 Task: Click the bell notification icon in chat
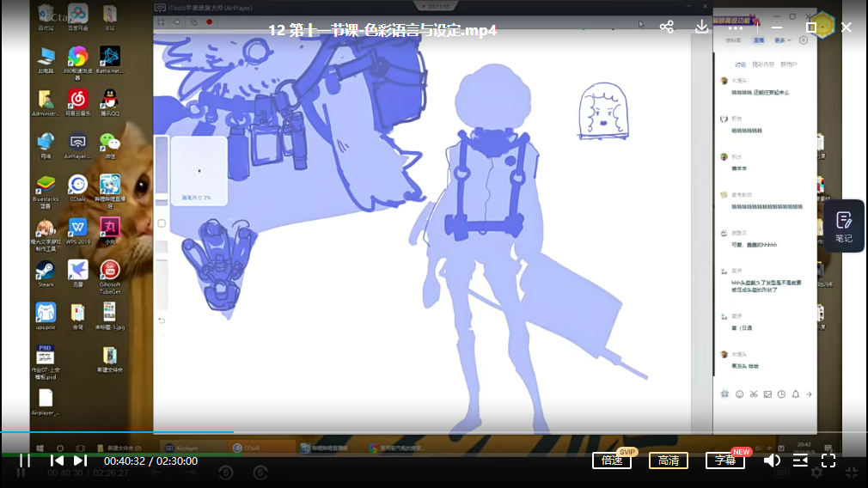coord(795,394)
